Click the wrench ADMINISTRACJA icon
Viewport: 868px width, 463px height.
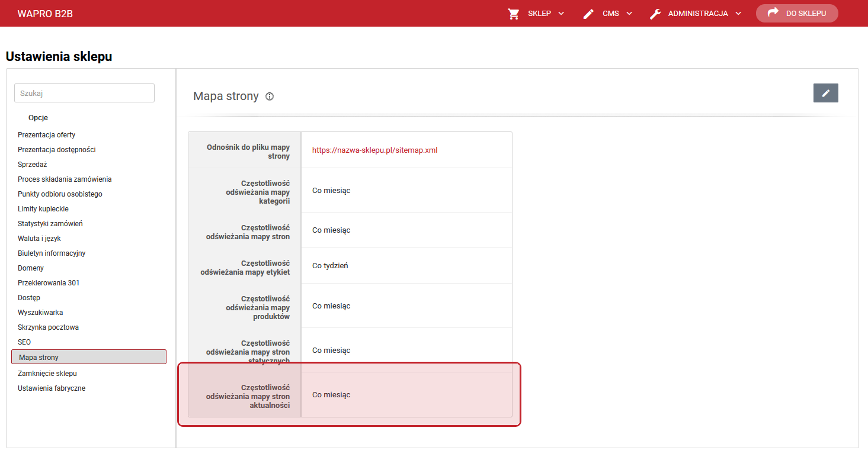tap(655, 14)
